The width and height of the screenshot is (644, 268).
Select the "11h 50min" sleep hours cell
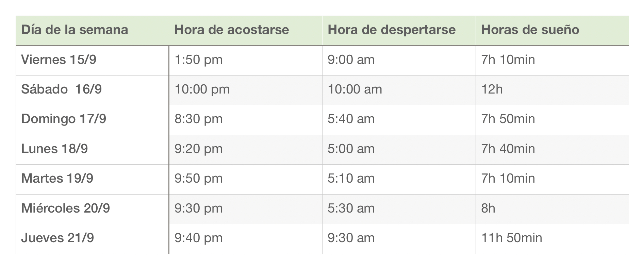(512, 238)
